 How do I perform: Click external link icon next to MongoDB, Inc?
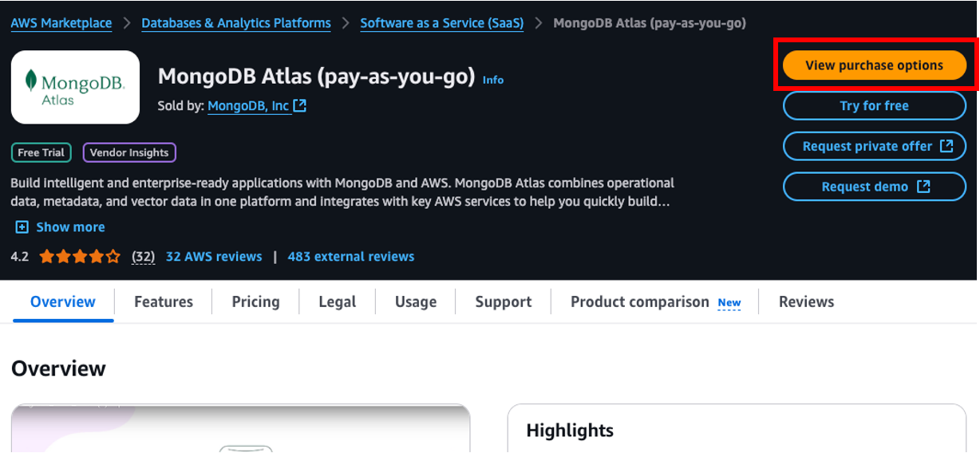tap(300, 105)
